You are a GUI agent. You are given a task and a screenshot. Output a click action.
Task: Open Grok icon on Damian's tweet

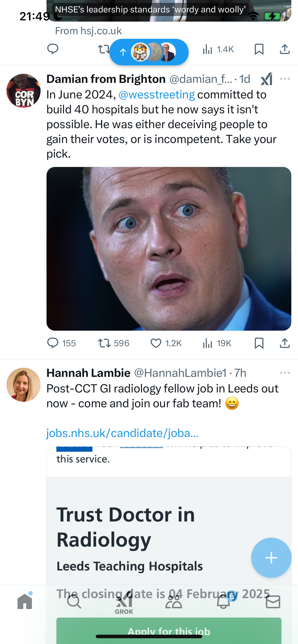pyautogui.click(x=266, y=79)
